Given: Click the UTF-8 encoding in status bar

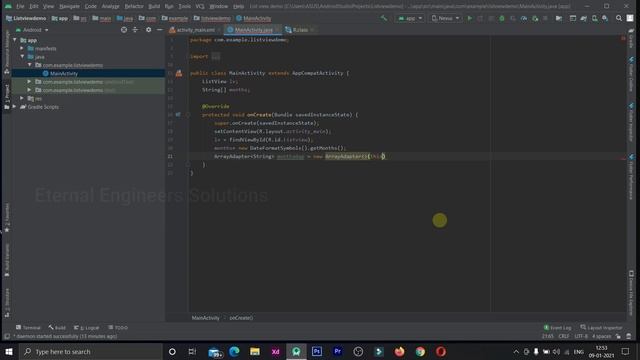Looking at the screenshot, I should 581,336.
